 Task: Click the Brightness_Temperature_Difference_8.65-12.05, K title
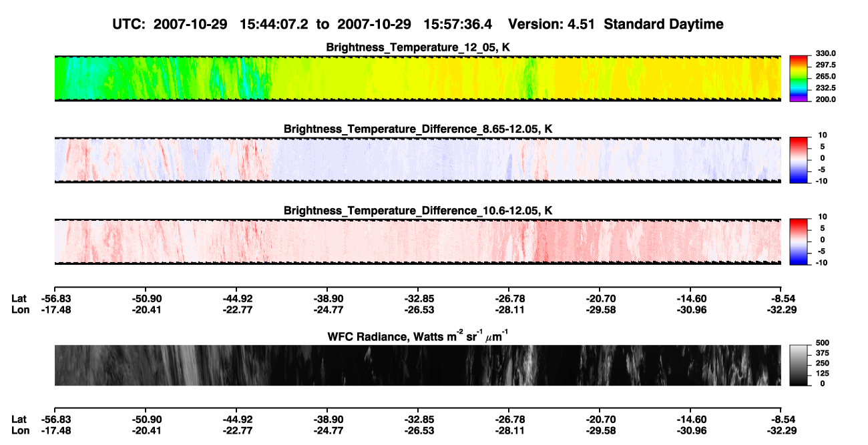(x=418, y=129)
